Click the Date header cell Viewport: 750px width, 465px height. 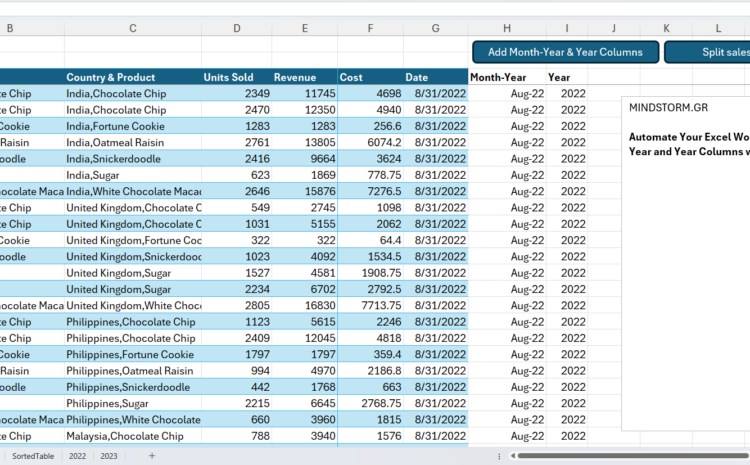[436, 77]
